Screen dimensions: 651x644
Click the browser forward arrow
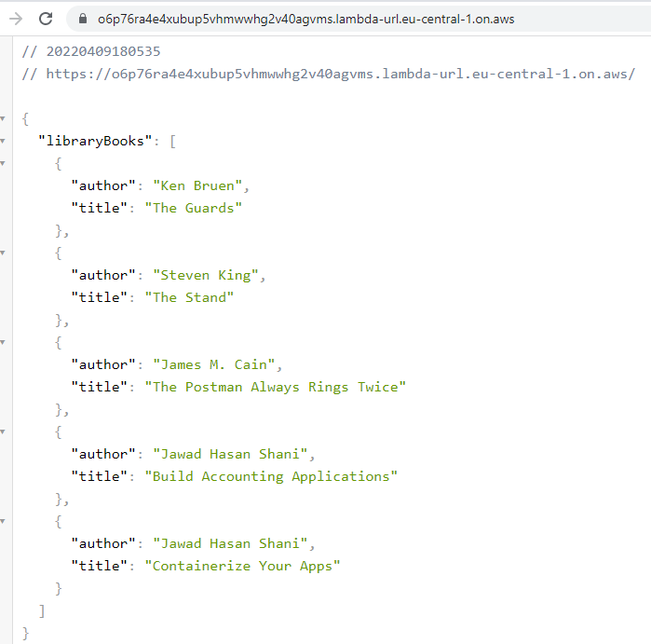pos(16,19)
